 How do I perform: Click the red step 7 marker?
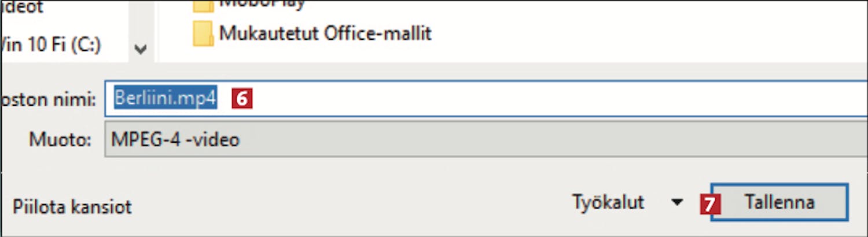click(x=711, y=203)
